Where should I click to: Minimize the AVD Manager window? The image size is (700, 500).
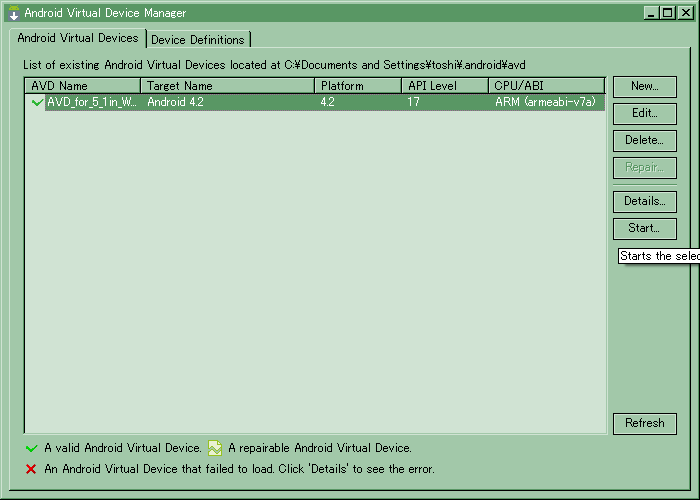(x=651, y=13)
